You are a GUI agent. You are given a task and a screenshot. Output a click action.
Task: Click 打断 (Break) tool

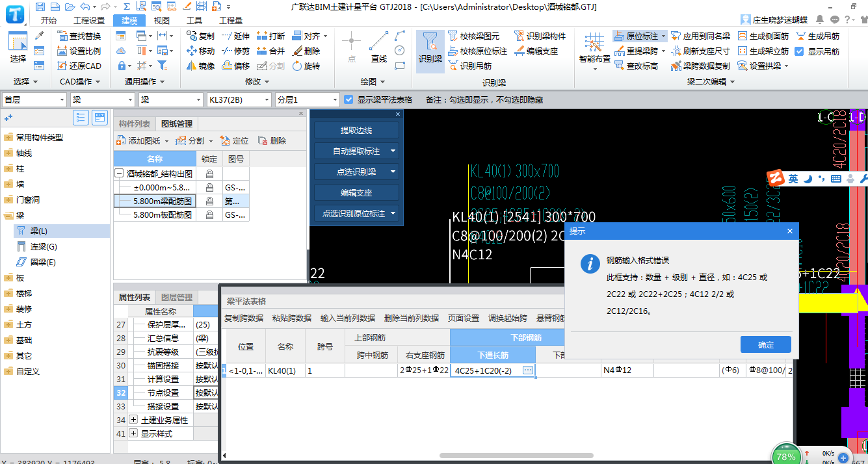pyautogui.click(x=270, y=36)
